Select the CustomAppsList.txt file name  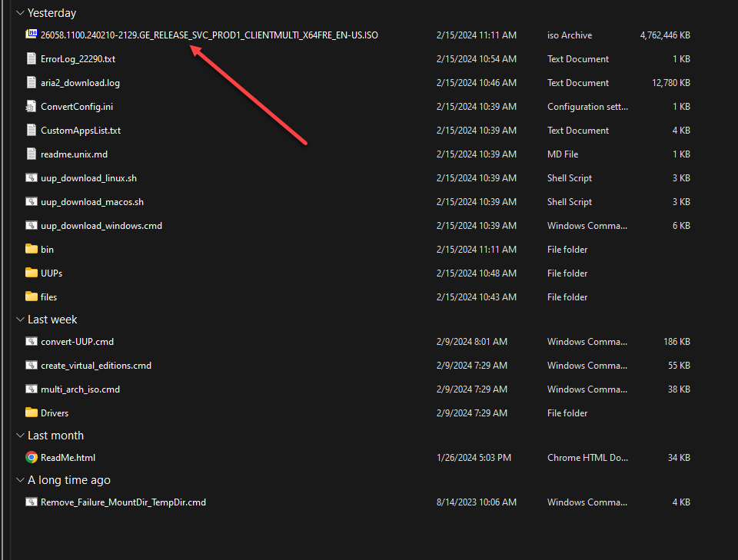pos(81,131)
